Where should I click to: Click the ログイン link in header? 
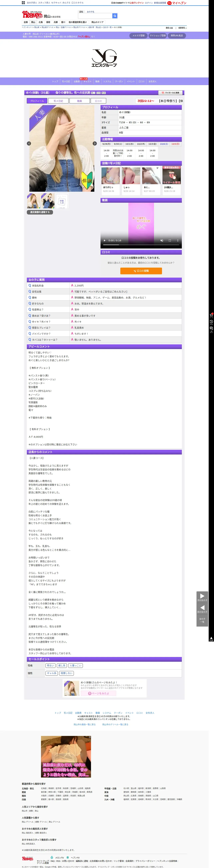pyautogui.click(x=149, y=3)
